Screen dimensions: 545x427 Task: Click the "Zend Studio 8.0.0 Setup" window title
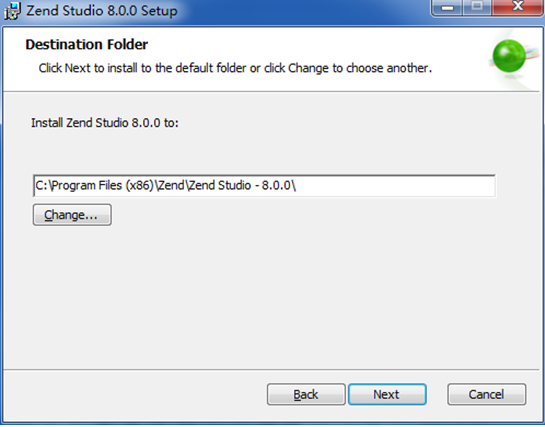pyautogui.click(x=102, y=10)
